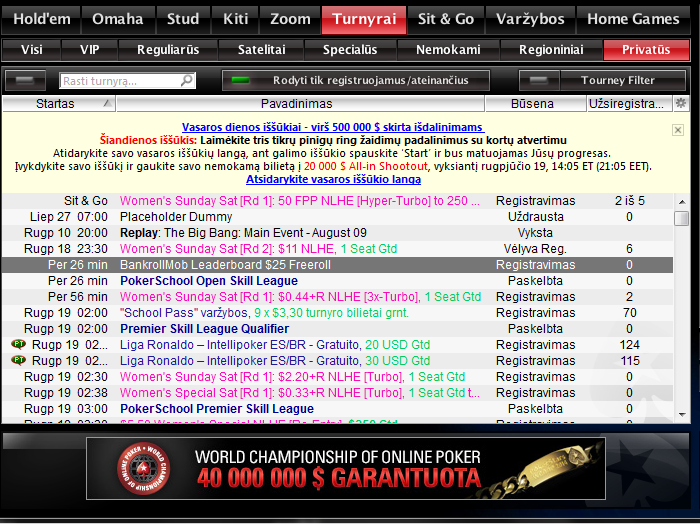Select 'Premier Skill League Qualifier' row
Image resolution: width=700 pixels, height=524 pixels.
point(337,329)
